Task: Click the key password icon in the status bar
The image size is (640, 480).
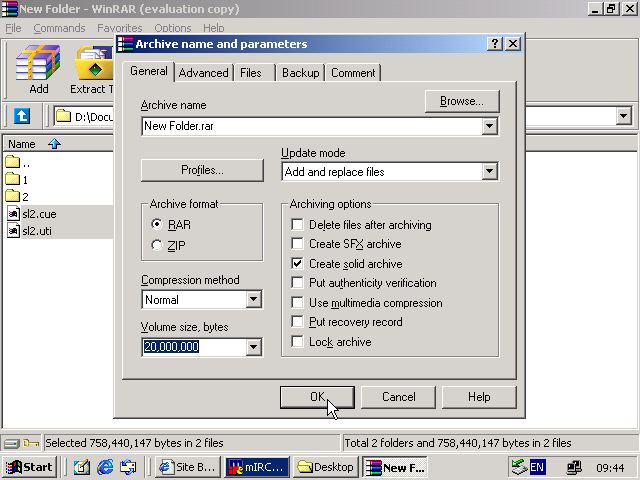Action: pyautogui.click(x=31, y=443)
